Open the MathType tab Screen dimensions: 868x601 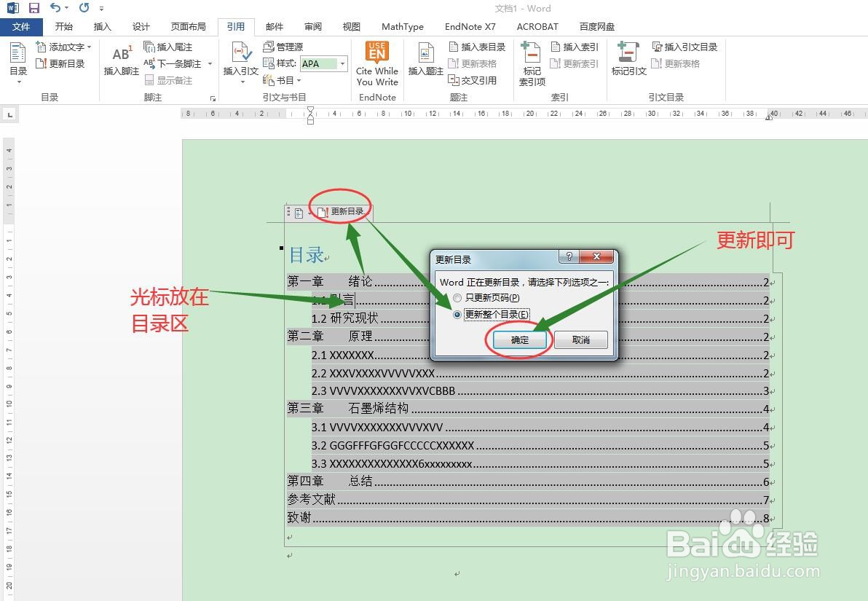[403, 26]
